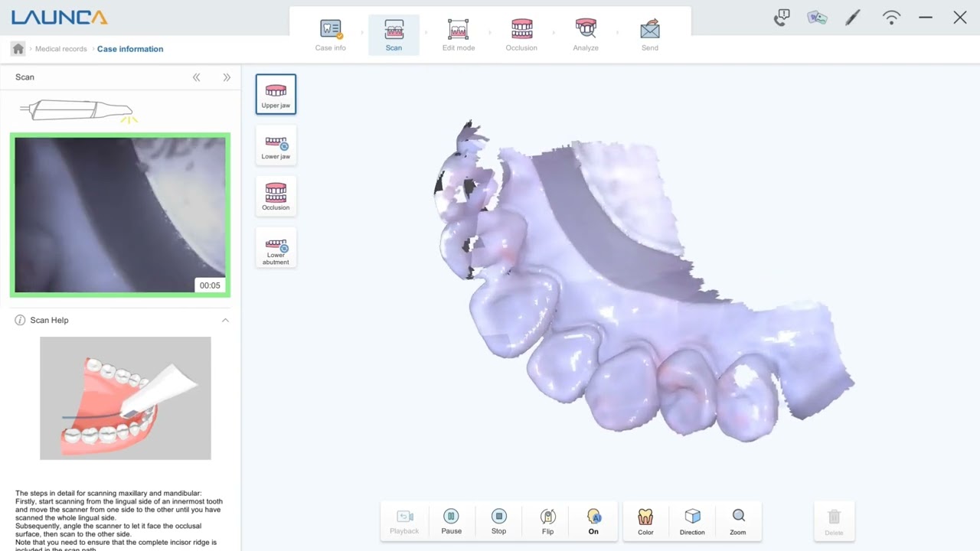Choose the Occlusion scan step in sidebar
The image size is (980, 551).
276,197
